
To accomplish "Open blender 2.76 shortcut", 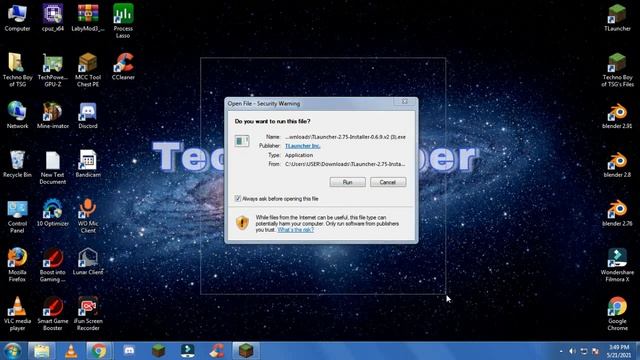I will click(617, 213).
